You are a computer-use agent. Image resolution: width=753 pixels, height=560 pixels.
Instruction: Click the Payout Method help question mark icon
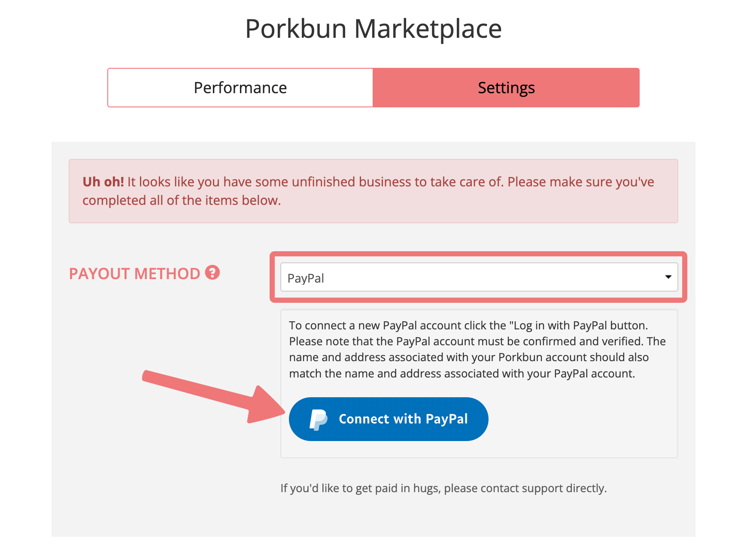(x=212, y=273)
